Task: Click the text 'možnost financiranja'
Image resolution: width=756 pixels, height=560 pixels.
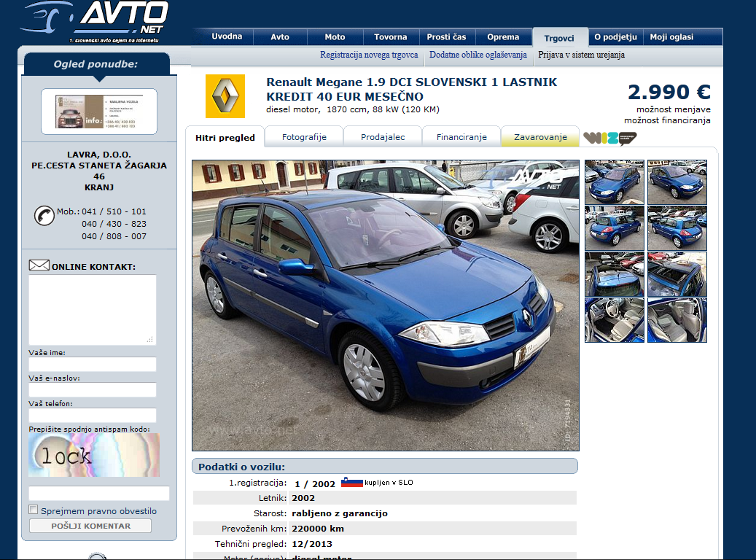Action: (667, 120)
